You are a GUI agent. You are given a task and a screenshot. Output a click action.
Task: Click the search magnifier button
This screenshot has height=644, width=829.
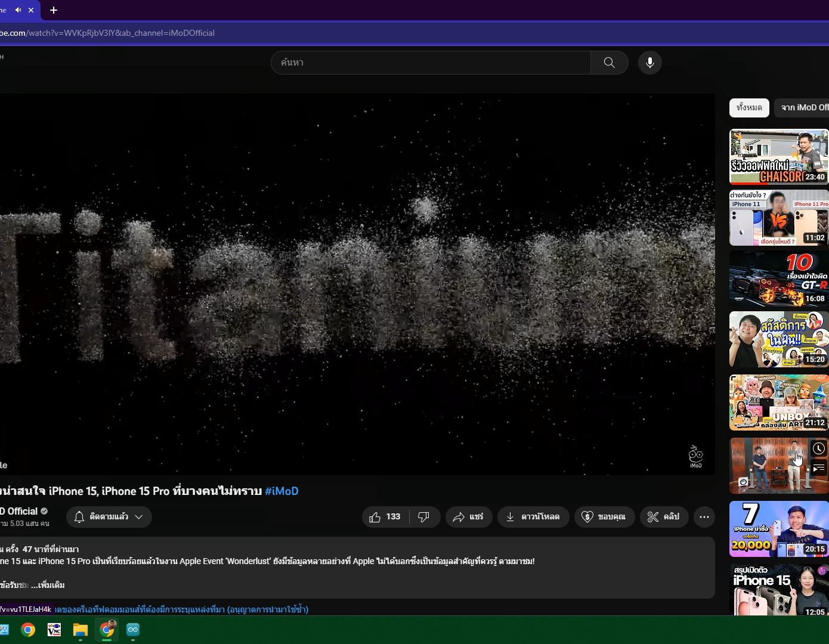[609, 63]
